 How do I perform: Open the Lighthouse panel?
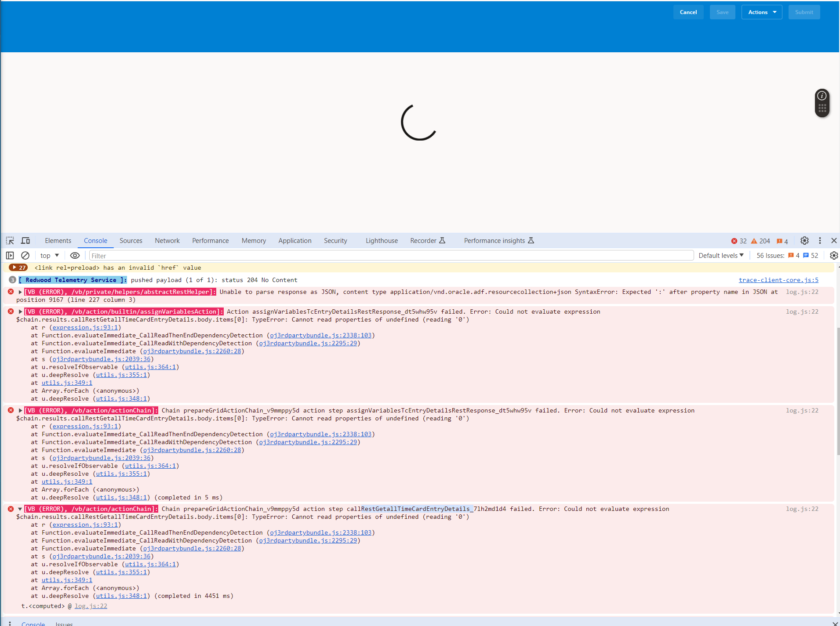tap(381, 240)
